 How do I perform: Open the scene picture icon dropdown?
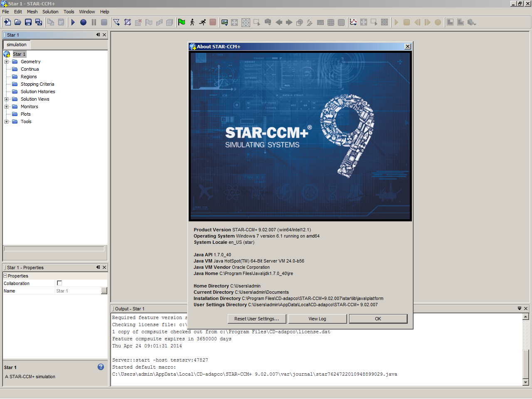click(x=224, y=22)
